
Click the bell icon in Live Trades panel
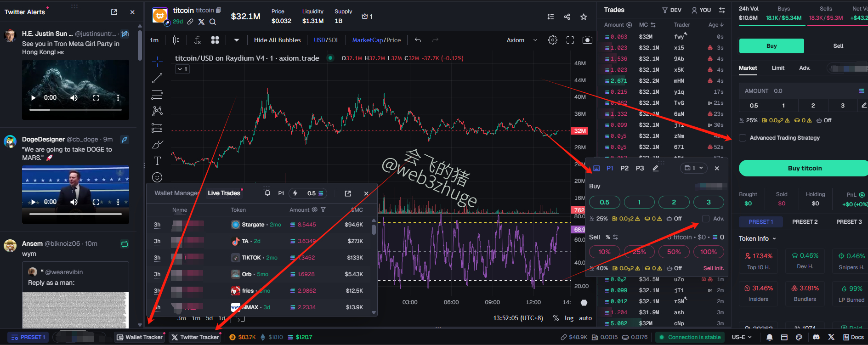tap(267, 193)
